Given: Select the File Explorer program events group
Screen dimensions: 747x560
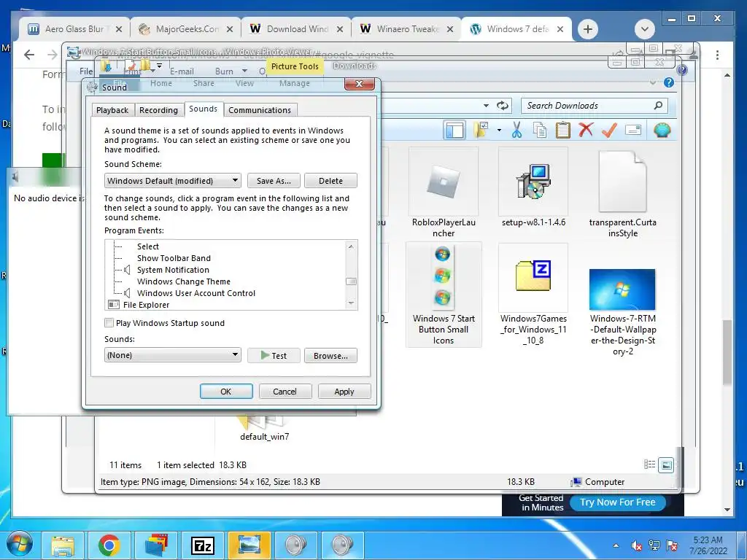Looking at the screenshot, I should click(x=146, y=305).
